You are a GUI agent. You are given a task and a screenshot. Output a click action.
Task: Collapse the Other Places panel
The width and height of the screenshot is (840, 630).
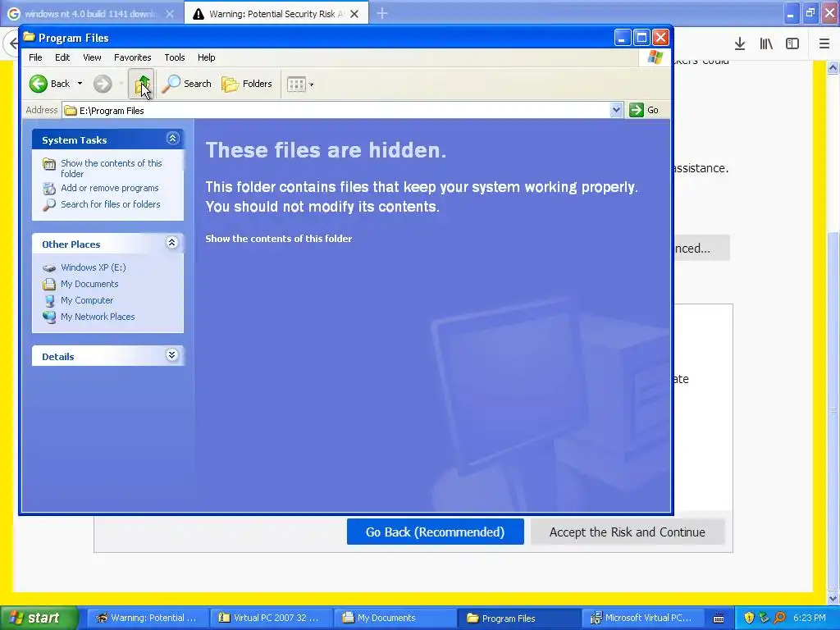coord(172,243)
